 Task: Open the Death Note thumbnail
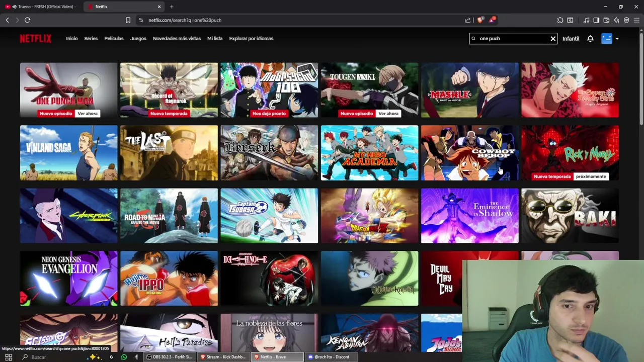(x=269, y=279)
